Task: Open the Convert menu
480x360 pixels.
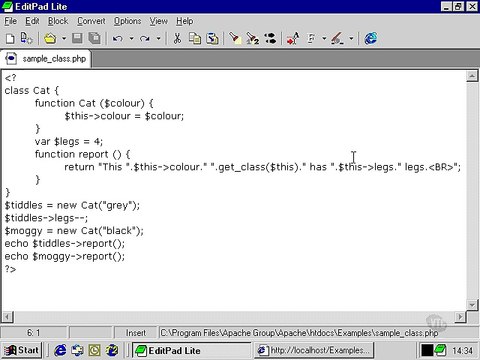Action: 91,21
